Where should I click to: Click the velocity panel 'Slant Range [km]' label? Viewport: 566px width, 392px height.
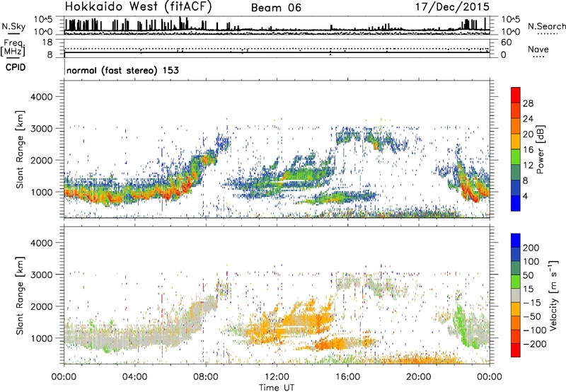tap(20, 296)
